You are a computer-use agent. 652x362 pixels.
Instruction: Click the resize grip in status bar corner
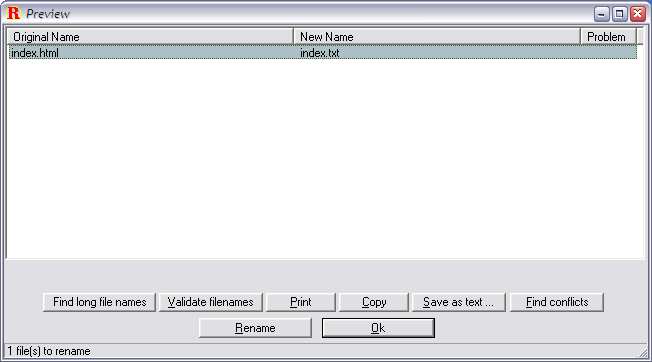[643, 352]
